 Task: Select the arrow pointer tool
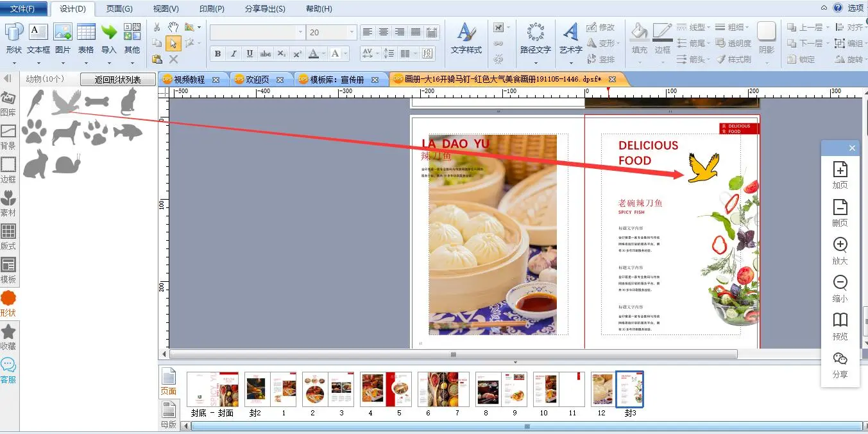[x=173, y=43]
